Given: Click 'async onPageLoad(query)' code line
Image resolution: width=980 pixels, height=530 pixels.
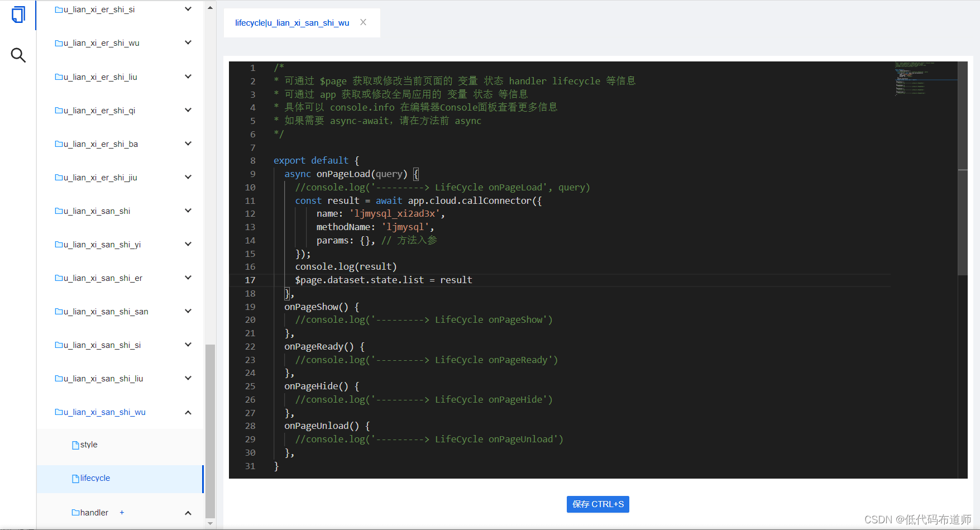Looking at the screenshot, I should coord(351,174).
